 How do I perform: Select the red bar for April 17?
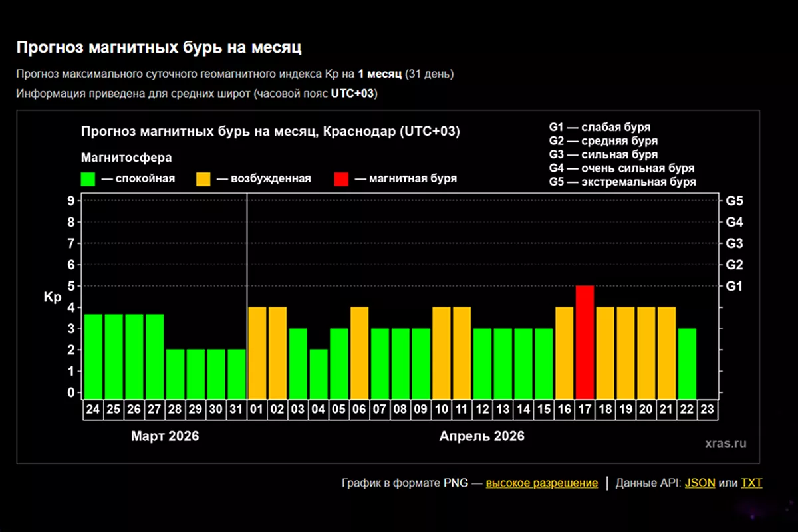point(585,342)
